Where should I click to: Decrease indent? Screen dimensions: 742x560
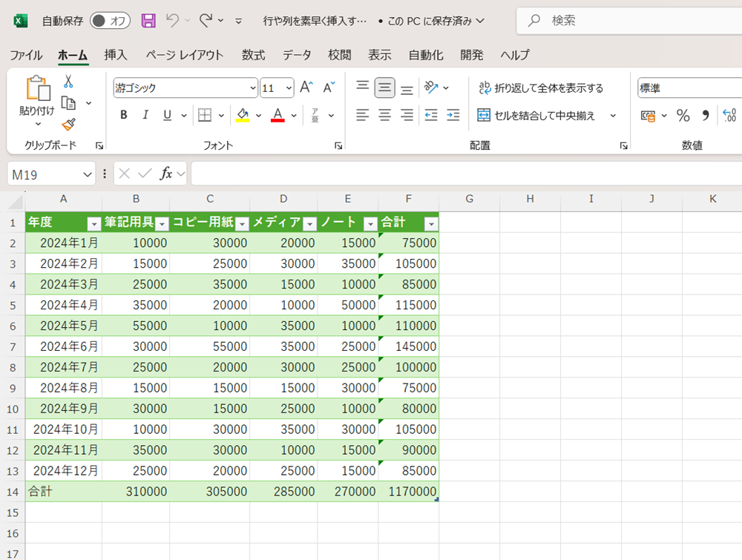431,115
